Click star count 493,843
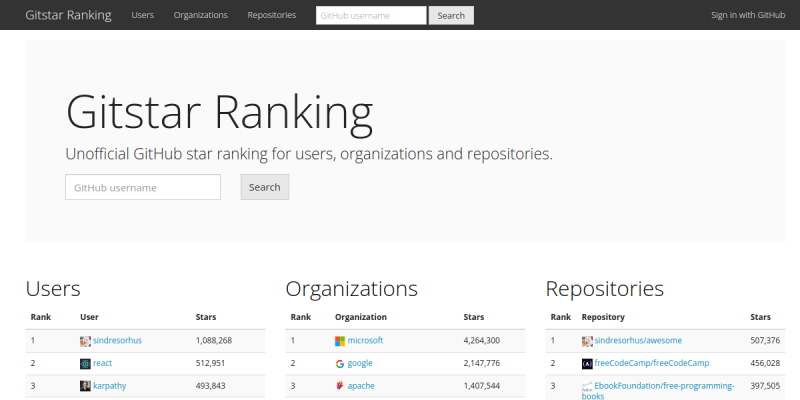 (x=210, y=386)
